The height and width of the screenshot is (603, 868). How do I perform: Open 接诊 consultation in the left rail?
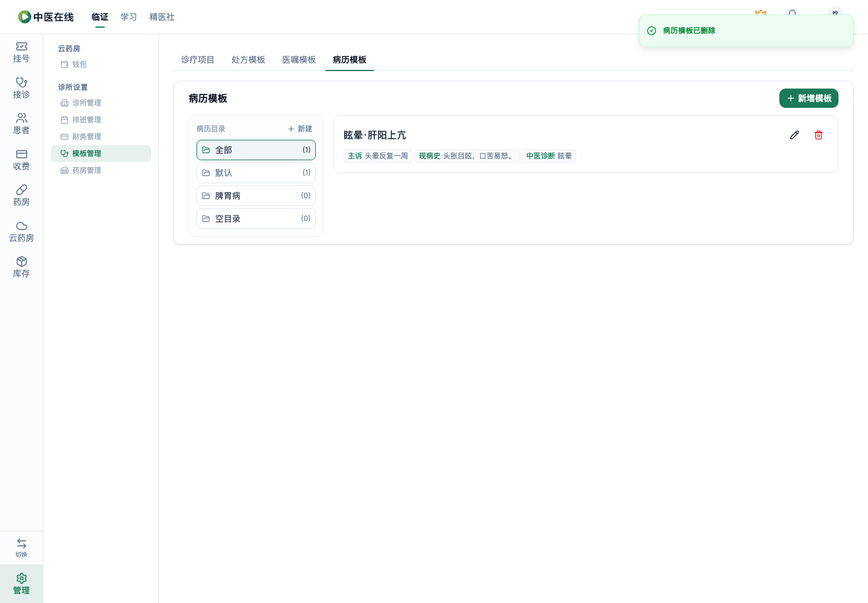pyautogui.click(x=21, y=88)
